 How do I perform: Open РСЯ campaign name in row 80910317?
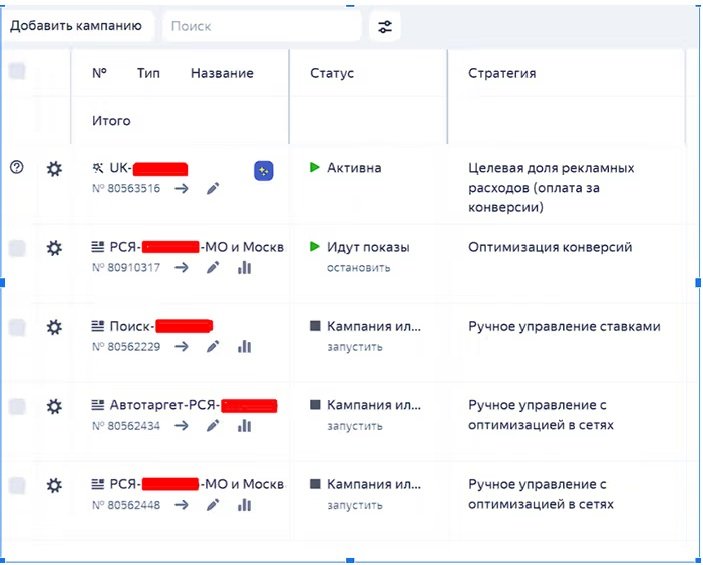(196, 247)
